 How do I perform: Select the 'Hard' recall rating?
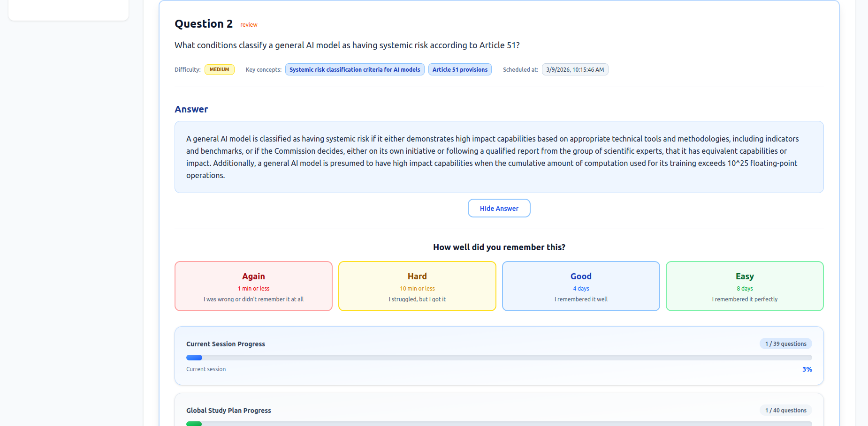click(417, 286)
